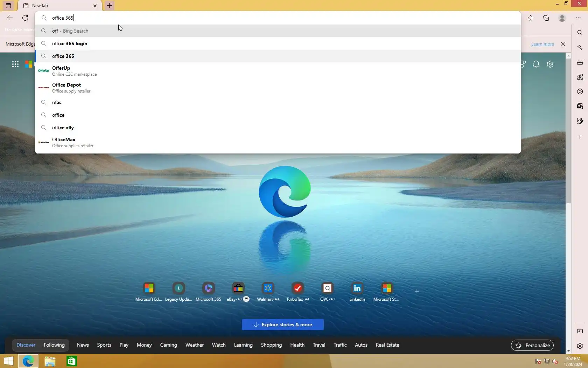Open the Money feed tab

144,345
